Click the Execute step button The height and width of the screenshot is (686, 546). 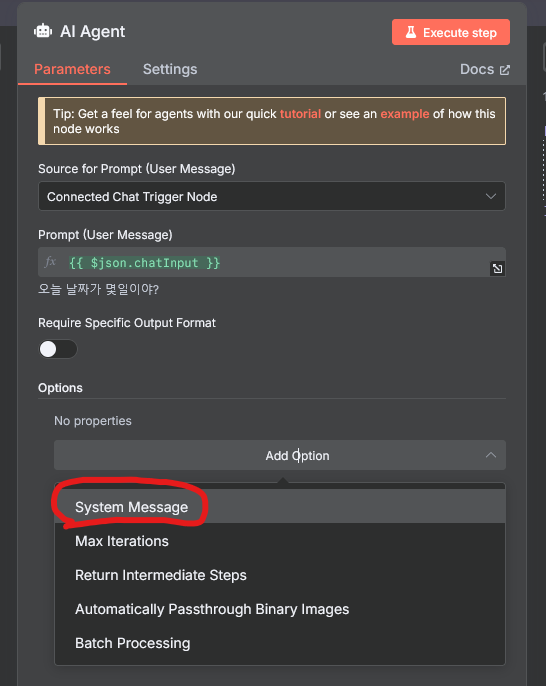451,32
